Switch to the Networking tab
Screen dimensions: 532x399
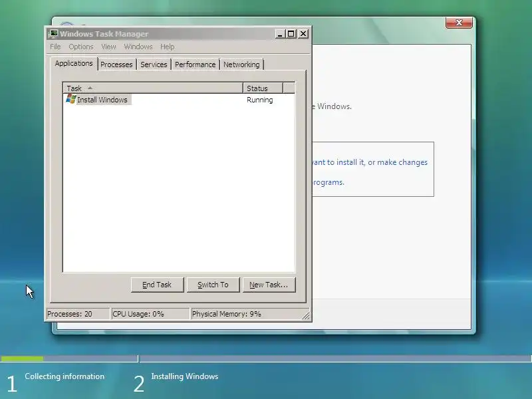point(241,65)
